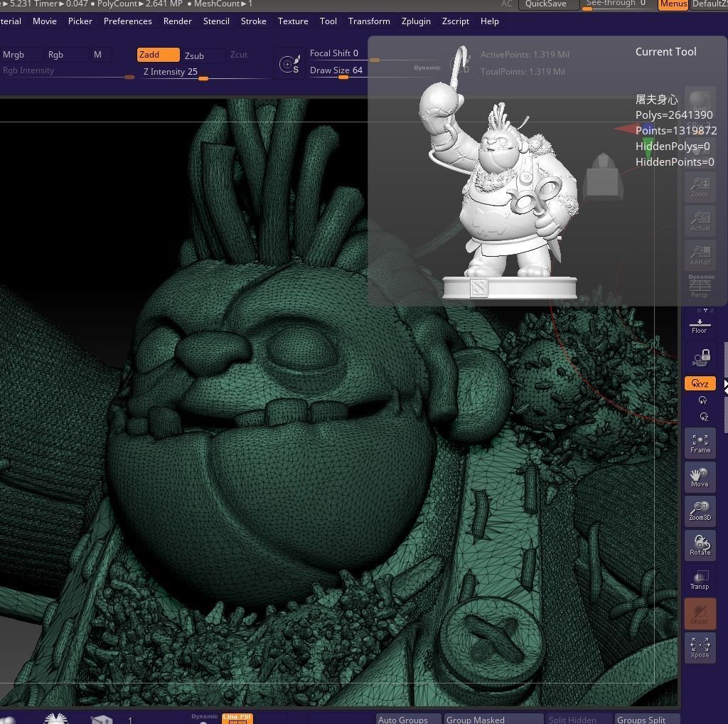The width and height of the screenshot is (728, 724).
Task: Open the Stencil menu
Action: coord(216,21)
